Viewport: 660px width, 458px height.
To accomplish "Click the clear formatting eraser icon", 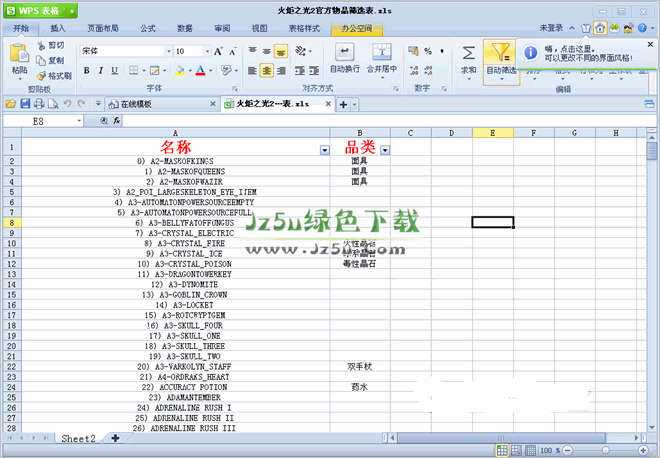I will point(226,70).
